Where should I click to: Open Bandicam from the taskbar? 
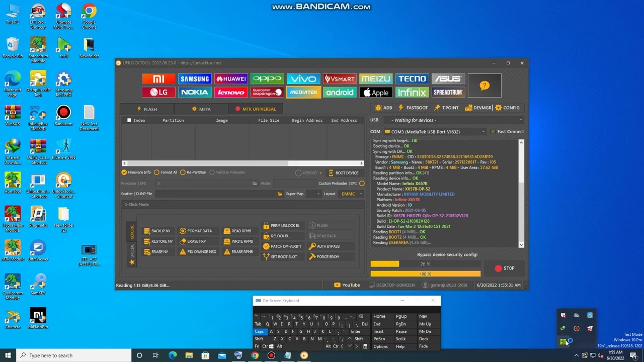(271, 355)
